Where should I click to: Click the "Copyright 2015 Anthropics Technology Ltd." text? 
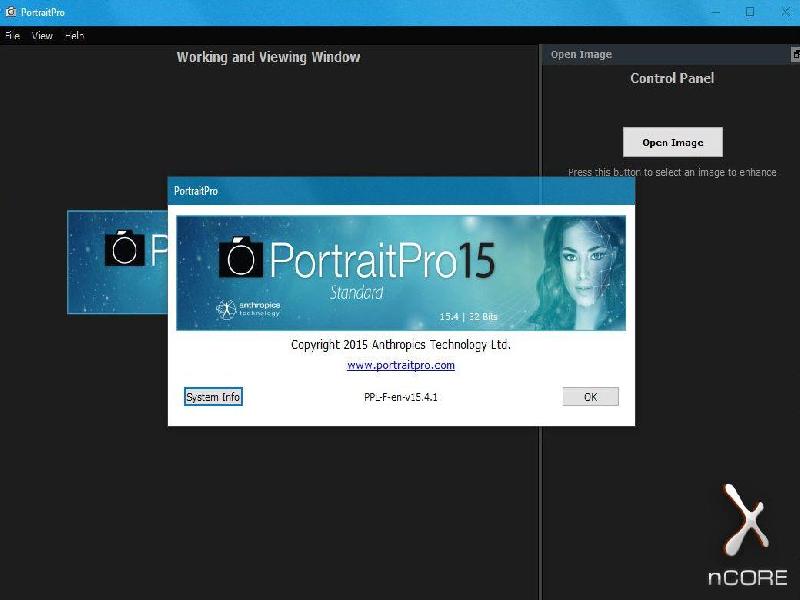401,345
